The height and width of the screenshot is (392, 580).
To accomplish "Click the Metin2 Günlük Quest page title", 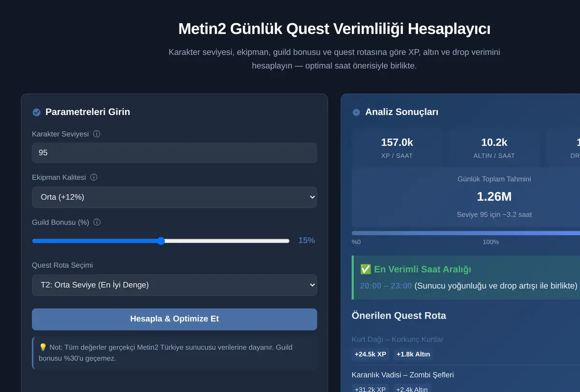I will tap(334, 29).
